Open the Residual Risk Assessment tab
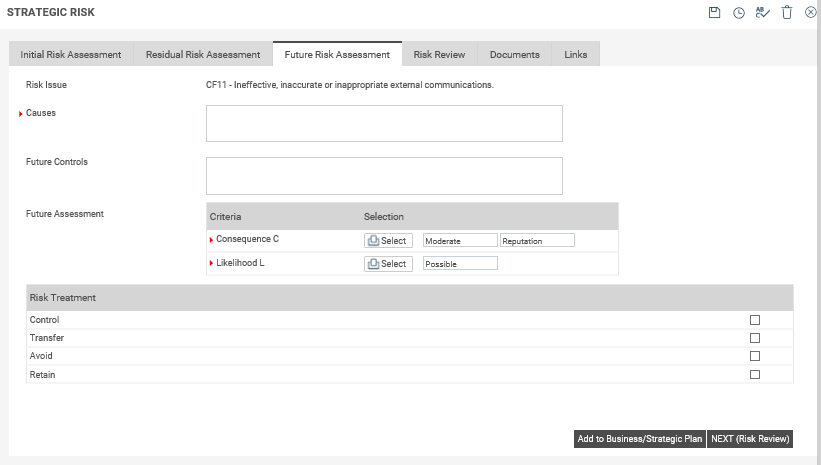The image size is (821, 465). (203, 54)
